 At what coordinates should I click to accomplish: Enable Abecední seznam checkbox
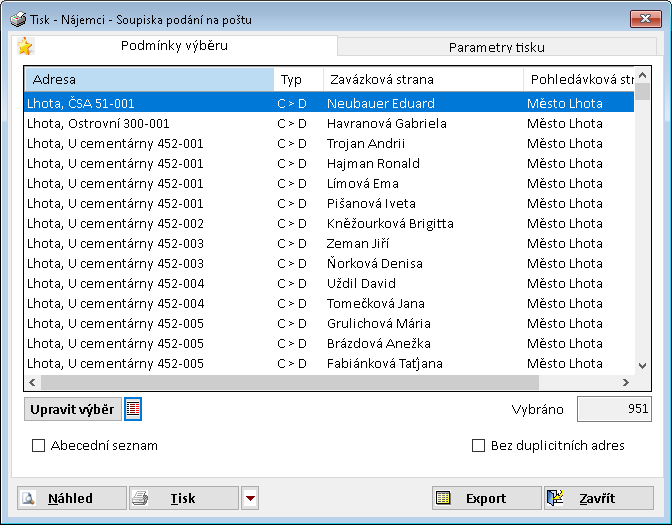click(x=39, y=446)
